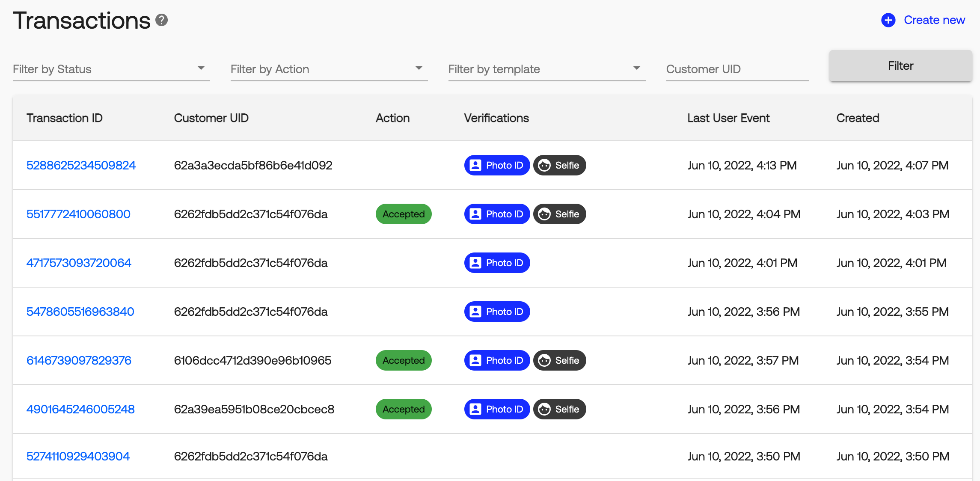The height and width of the screenshot is (481, 980).
Task: Click the plus icon next to Create new
Action: pyautogui.click(x=888, y=20)
